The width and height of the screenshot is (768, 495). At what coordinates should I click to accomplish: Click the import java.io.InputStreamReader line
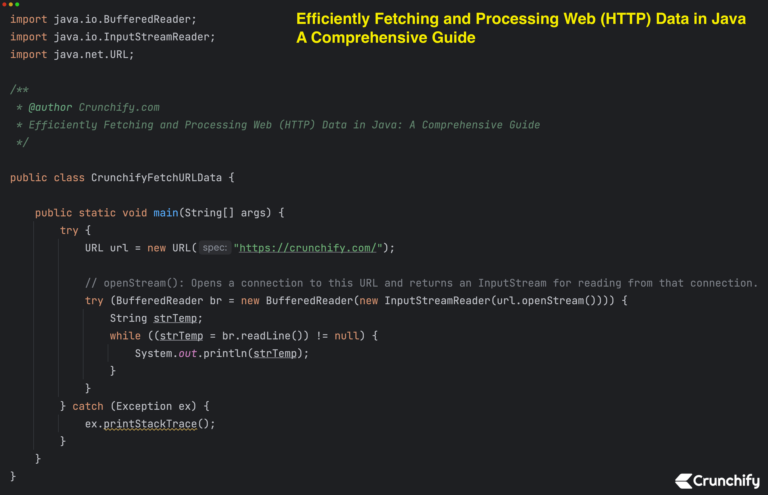click(112, 36)
